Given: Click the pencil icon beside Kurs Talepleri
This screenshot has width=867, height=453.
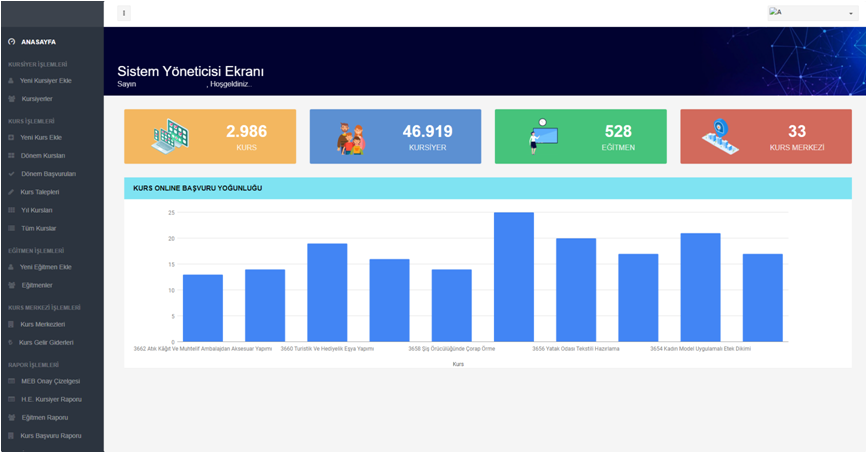Looking at the screenshot, I should (x=11, y=191).
